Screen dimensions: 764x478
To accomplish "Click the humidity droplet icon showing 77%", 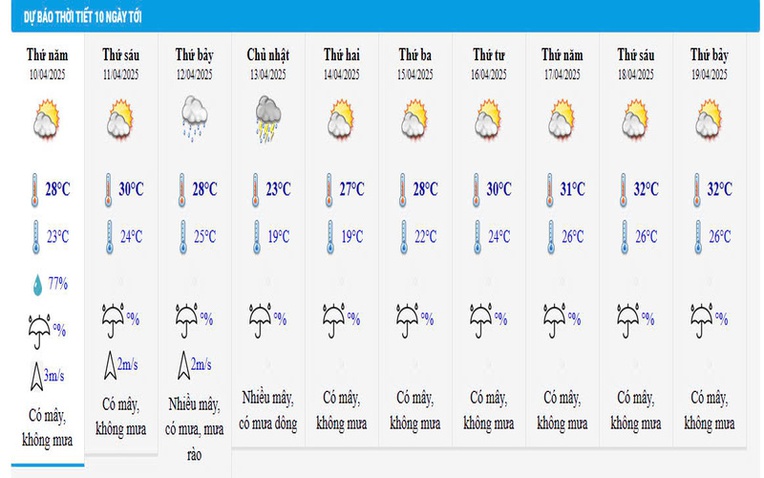I will [38, 285].
